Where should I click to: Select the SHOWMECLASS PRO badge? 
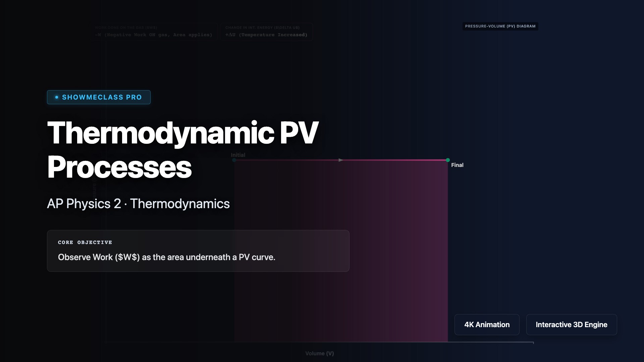pyautogui.click(x=99, y=97)
